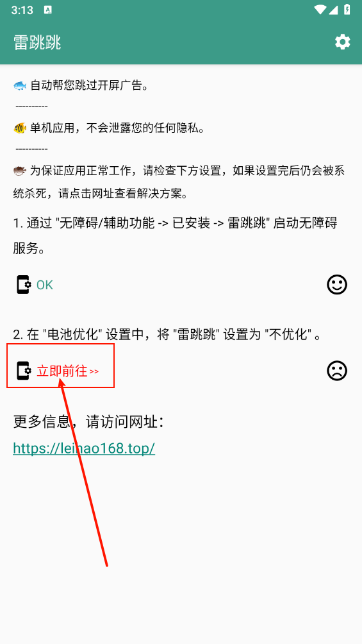This screenshot has width=362, height=644.
Task: Tap the red 立即前往 link
Action: [68, 371]
